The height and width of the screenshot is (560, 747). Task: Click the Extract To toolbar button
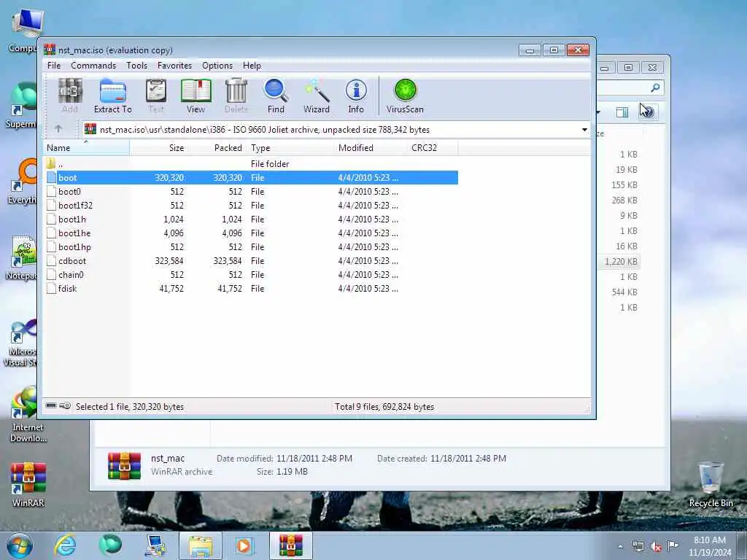coord(113,96)
